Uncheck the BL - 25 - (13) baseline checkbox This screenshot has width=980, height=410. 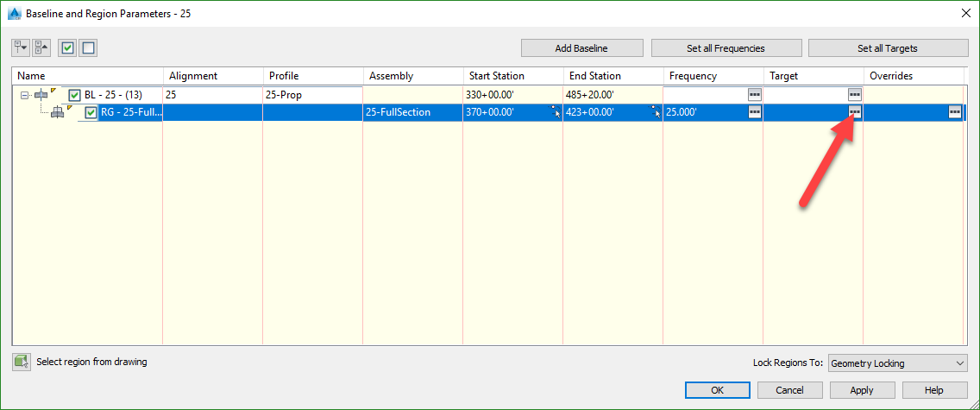point(74,96)
